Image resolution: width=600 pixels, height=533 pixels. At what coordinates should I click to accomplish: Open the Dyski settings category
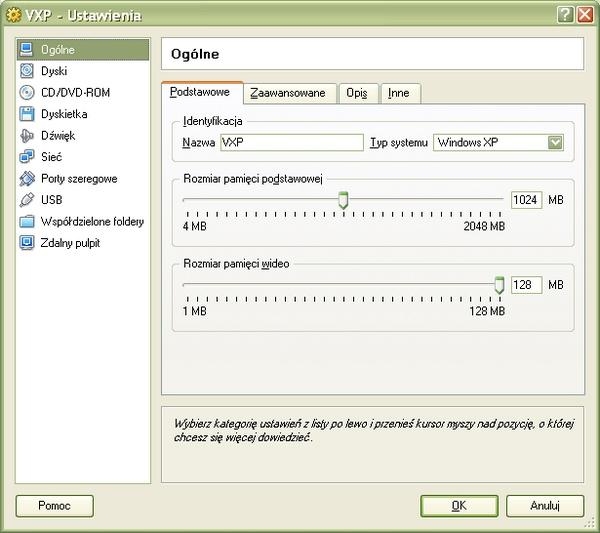54,71
